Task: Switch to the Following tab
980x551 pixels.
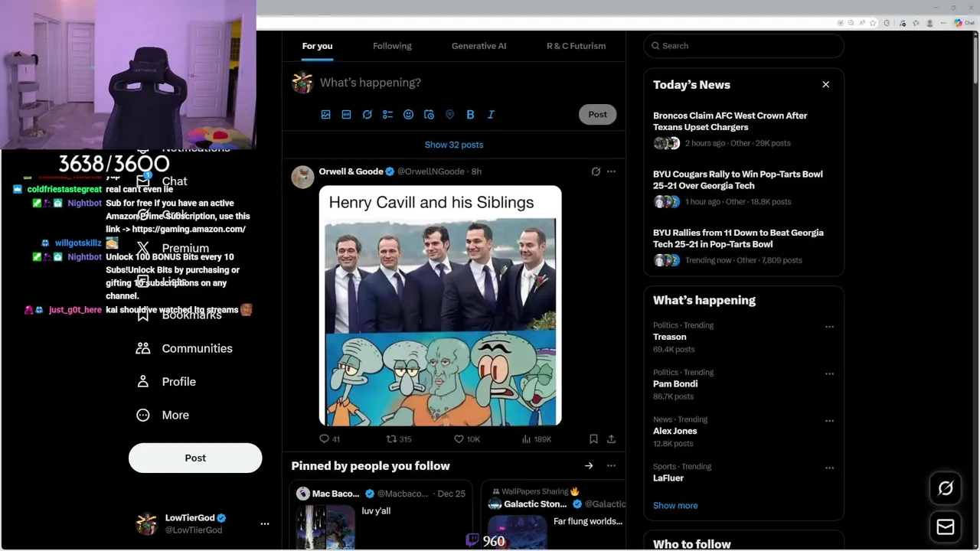Action: point(392,46)
